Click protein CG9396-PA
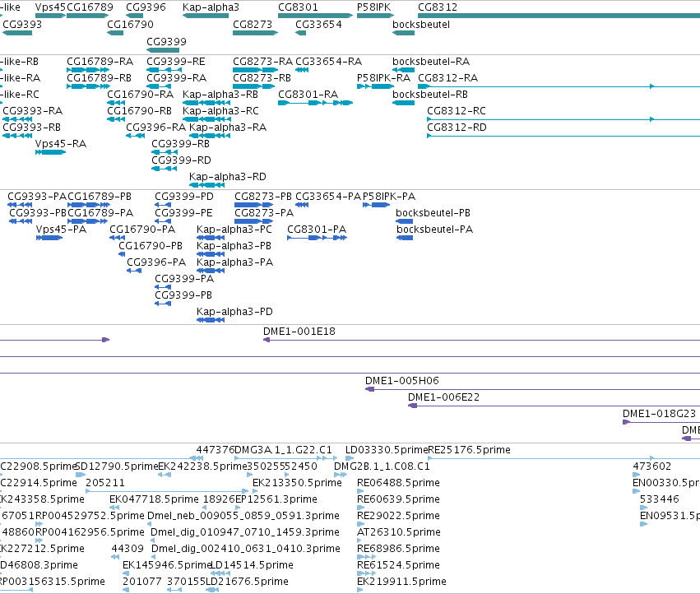 click(x=134, y=271)
